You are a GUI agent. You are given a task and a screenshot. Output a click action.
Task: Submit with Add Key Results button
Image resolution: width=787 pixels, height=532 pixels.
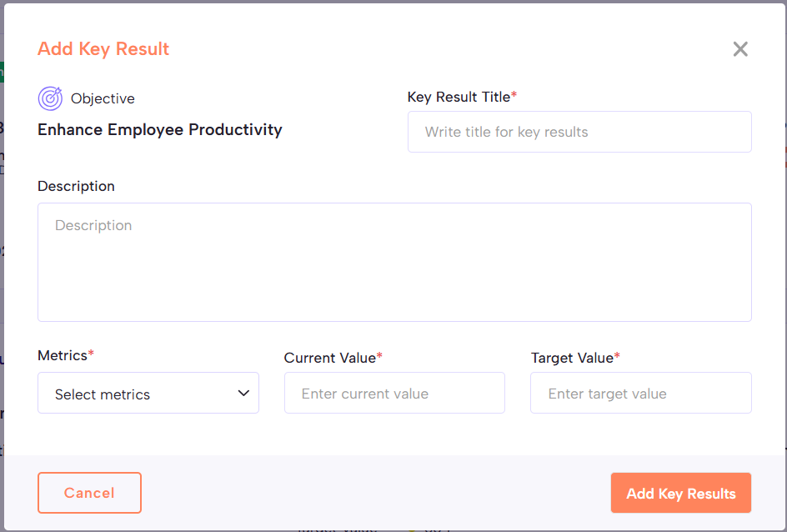click(x=680, y=492)
